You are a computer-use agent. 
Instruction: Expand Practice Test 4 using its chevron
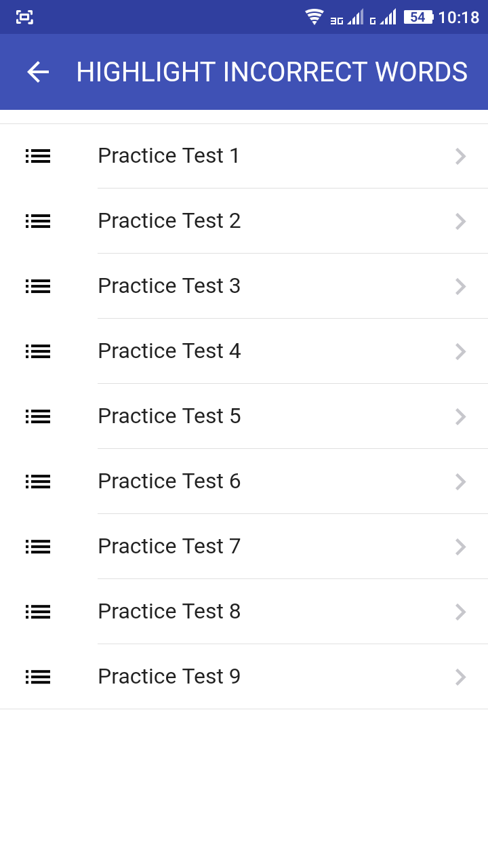(461, 351)
